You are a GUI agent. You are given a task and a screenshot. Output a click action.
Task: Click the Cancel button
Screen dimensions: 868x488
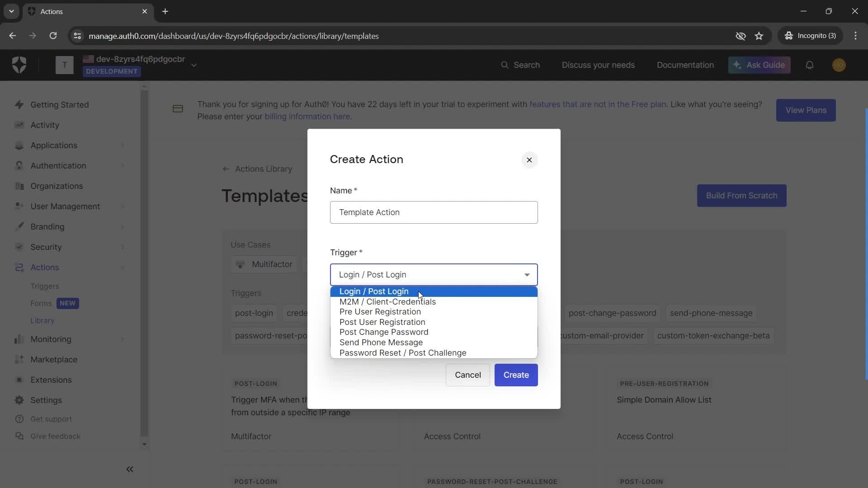(468, 375)
